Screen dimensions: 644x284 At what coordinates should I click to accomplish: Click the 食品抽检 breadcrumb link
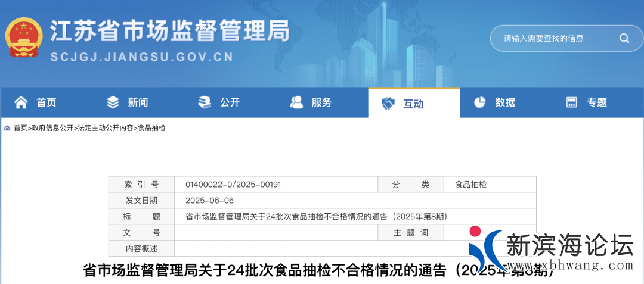(x=152, y=128)
